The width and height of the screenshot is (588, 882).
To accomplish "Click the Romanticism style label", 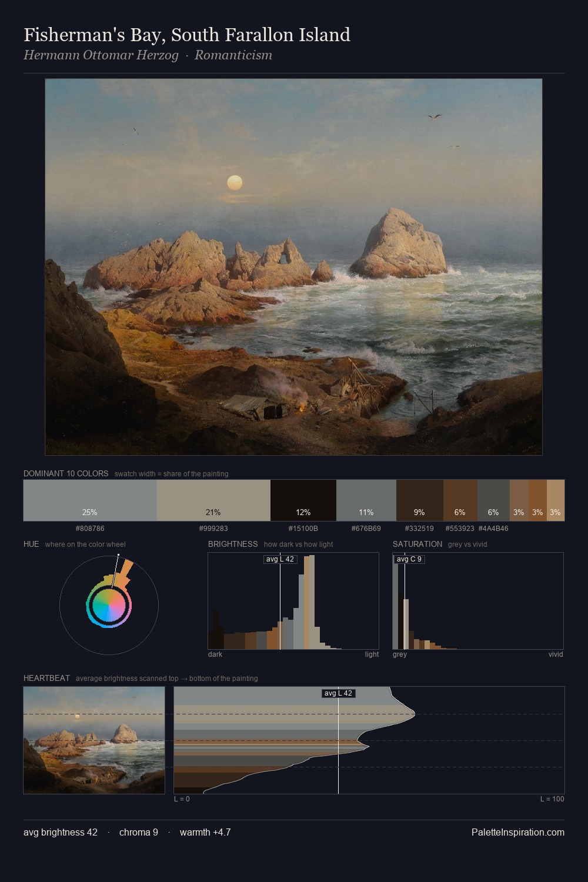I will coord(233,55).
